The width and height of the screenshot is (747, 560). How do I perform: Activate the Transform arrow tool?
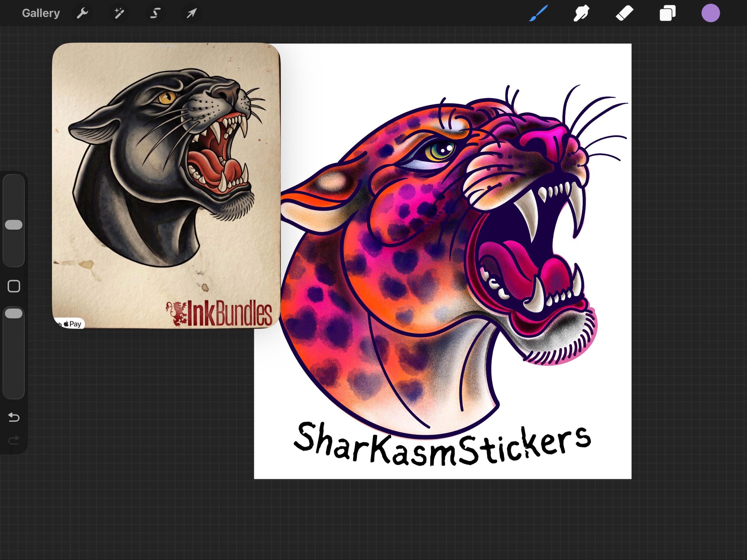point(192,13)
